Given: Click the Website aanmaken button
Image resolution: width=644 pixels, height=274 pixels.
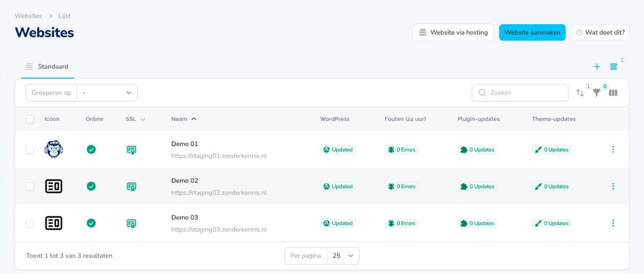Looking at the screenshot, I should tap(532, 32).
